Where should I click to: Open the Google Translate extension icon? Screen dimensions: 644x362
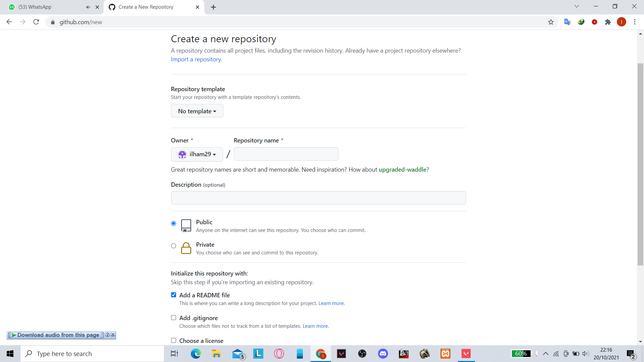[567, 22]
